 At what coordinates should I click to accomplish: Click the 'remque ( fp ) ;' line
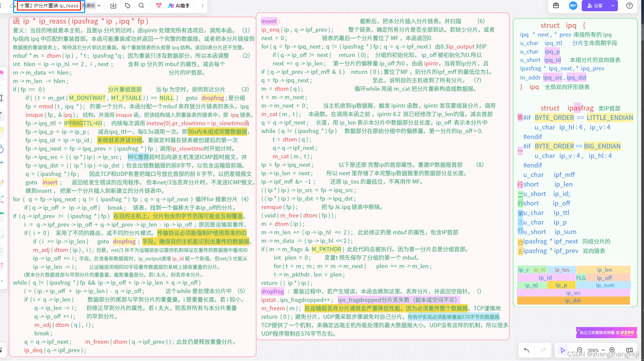tap(280, 207)
